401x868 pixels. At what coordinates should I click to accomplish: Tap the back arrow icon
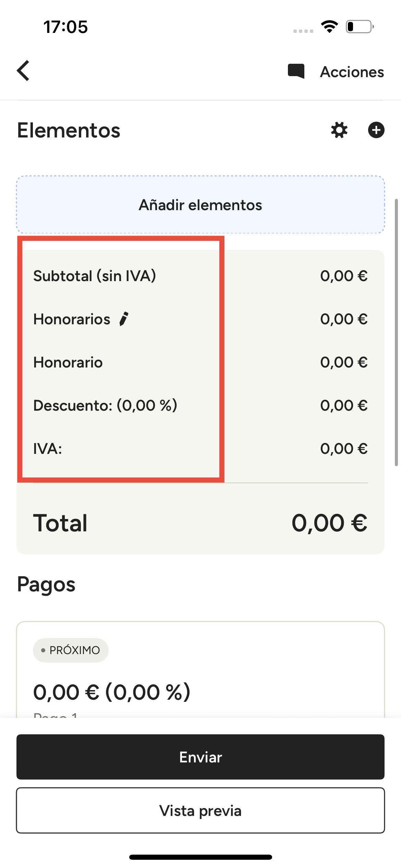pos(23,71)
